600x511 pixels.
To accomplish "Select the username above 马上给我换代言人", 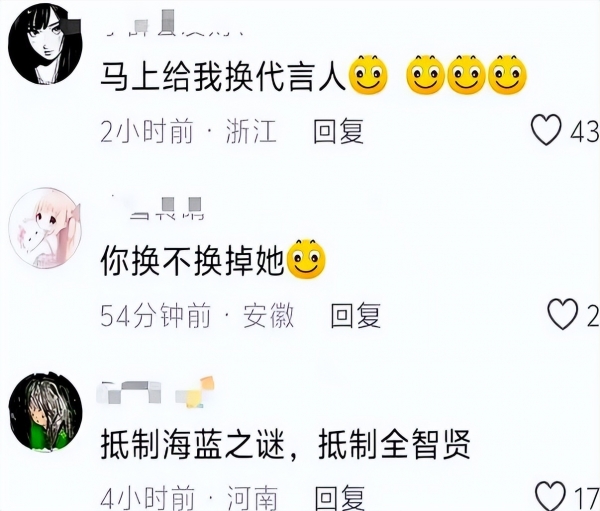I will 174,24.
